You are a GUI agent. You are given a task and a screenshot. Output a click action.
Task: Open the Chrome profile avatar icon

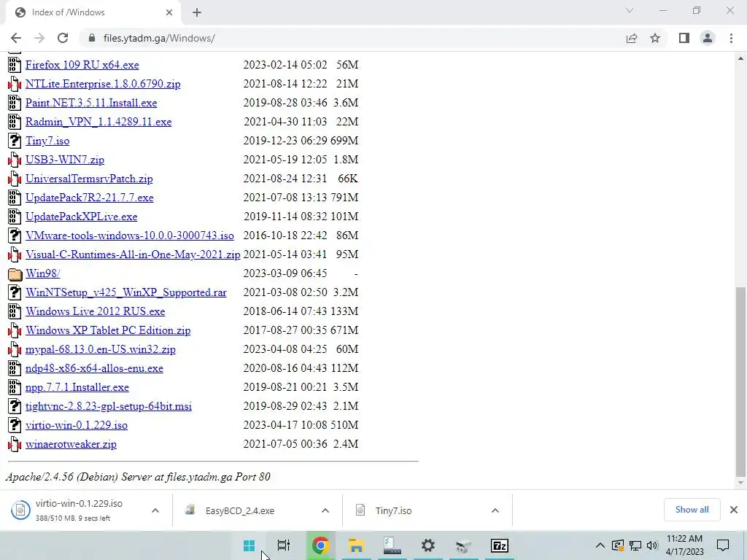coord(708,38)
